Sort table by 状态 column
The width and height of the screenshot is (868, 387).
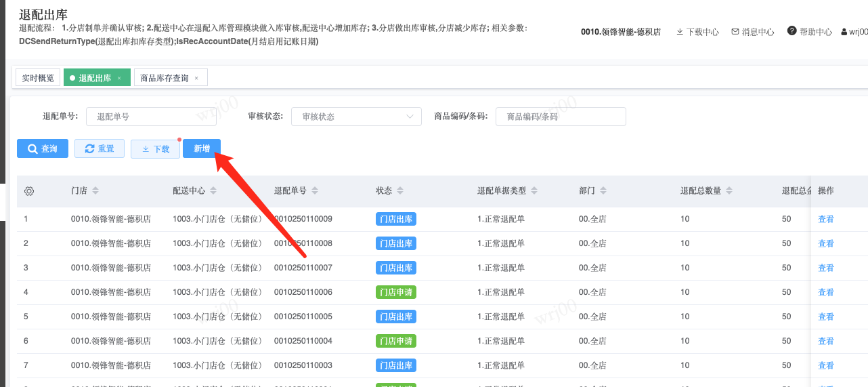pyautogui.click(x=400, y=191)
